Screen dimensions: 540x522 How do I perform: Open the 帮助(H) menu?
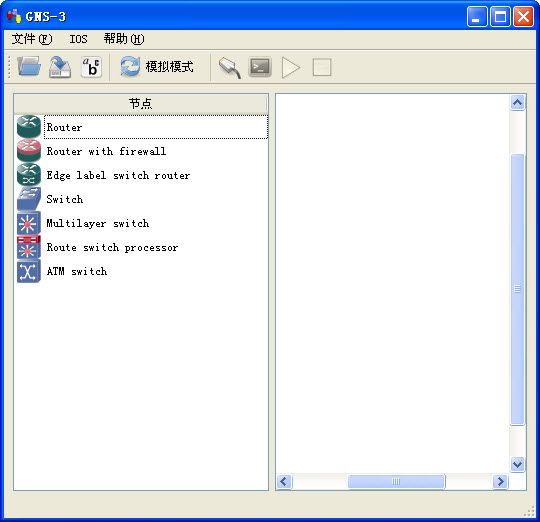click(x=124, y=39)
